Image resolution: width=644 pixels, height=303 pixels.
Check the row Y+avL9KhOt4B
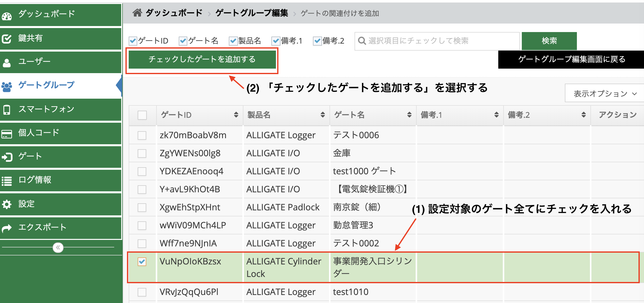point(142,190)
